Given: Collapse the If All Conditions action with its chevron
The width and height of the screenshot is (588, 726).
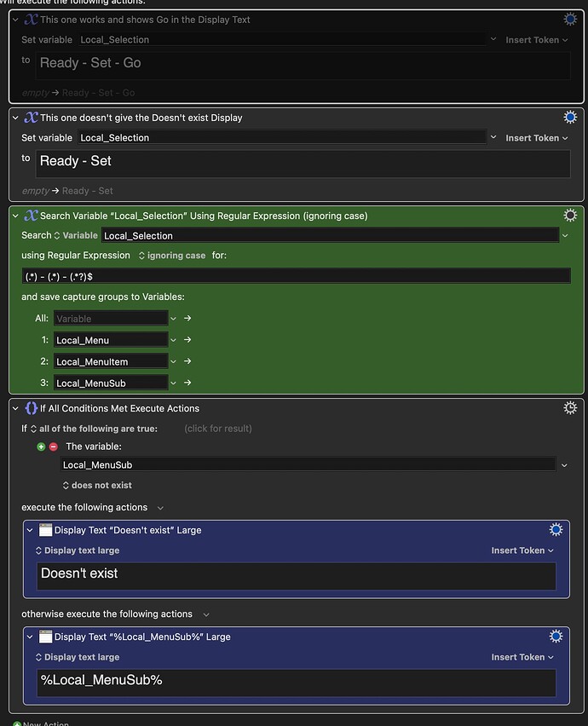Looking at the screenshot, I should [x=14, y=407].
